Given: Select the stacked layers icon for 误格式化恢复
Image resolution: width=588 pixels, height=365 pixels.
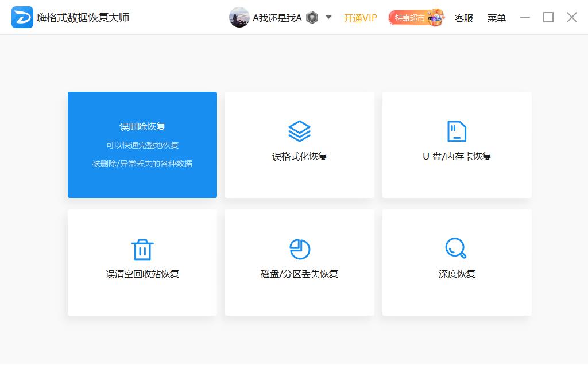Looking at the screenshot, I should 299,131.
